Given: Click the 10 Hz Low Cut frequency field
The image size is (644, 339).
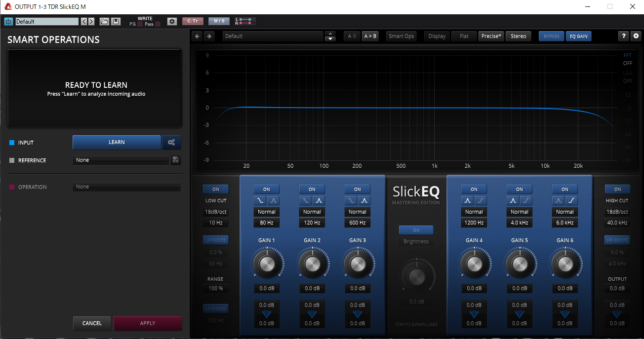Looking at the screenshot, I should (x=216, y=223).
